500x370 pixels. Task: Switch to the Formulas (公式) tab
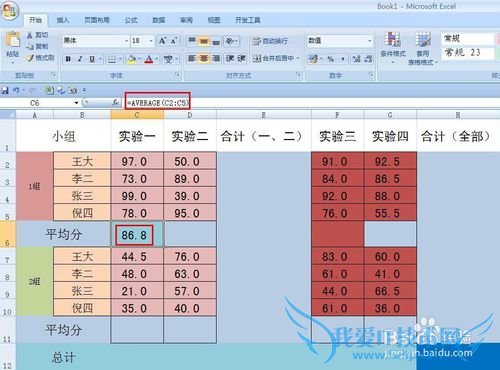pyautogui.click(x=131, y=20)
